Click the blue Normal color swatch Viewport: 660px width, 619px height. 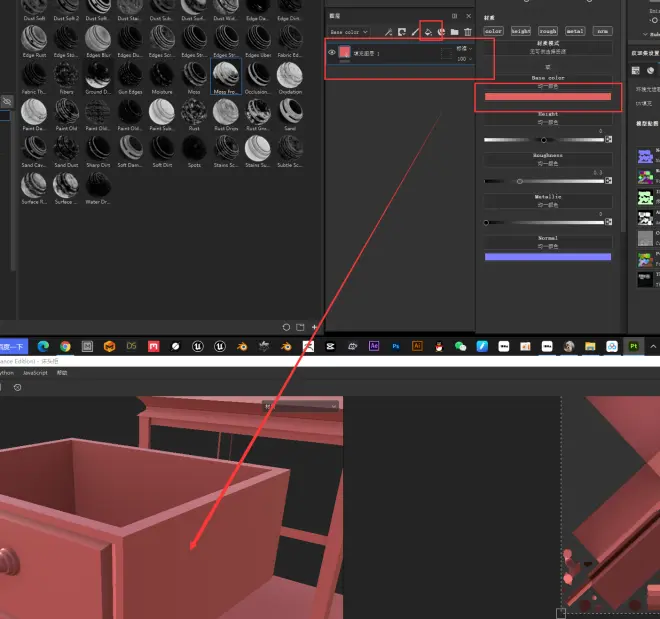click(548, 257)
